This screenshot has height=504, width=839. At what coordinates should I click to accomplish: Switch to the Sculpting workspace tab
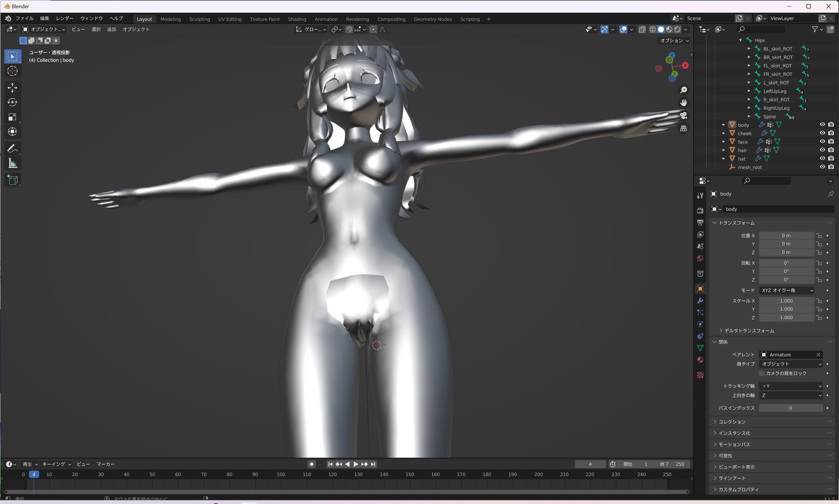[199, 19]
